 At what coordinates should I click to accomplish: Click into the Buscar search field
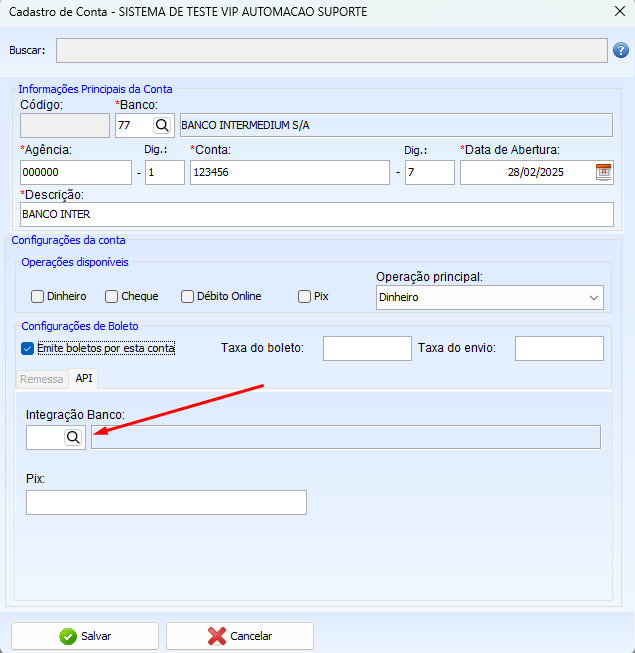click(330, 50)
